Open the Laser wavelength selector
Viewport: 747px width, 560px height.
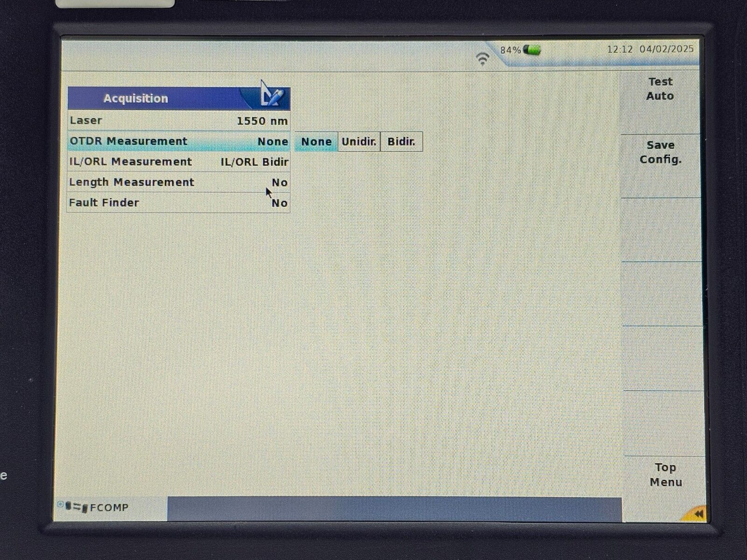(179, 120)
